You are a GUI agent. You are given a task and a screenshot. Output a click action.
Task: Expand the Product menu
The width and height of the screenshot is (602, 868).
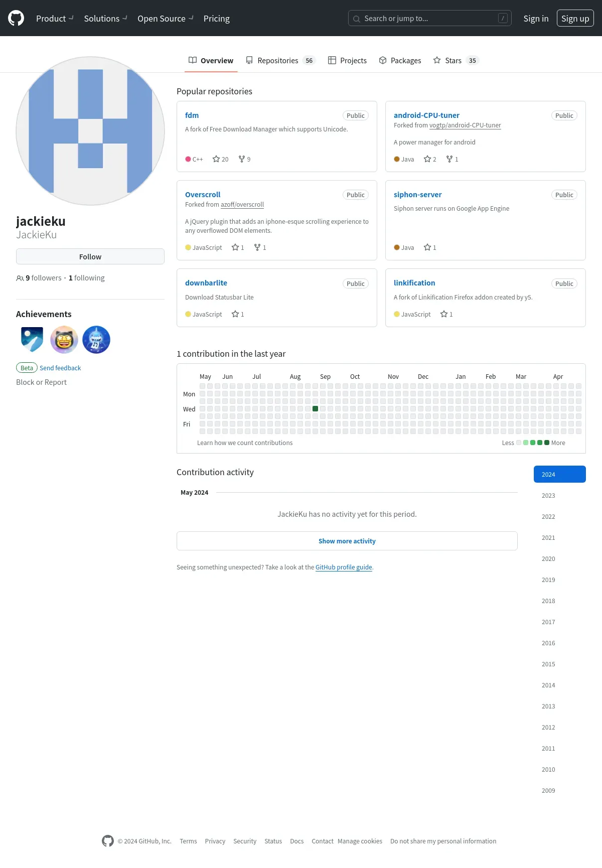[x=55, y=18]
